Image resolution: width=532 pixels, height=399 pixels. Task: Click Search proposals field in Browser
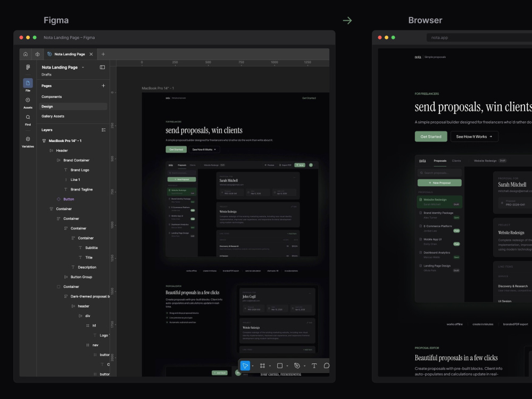[x=439, y=173]
